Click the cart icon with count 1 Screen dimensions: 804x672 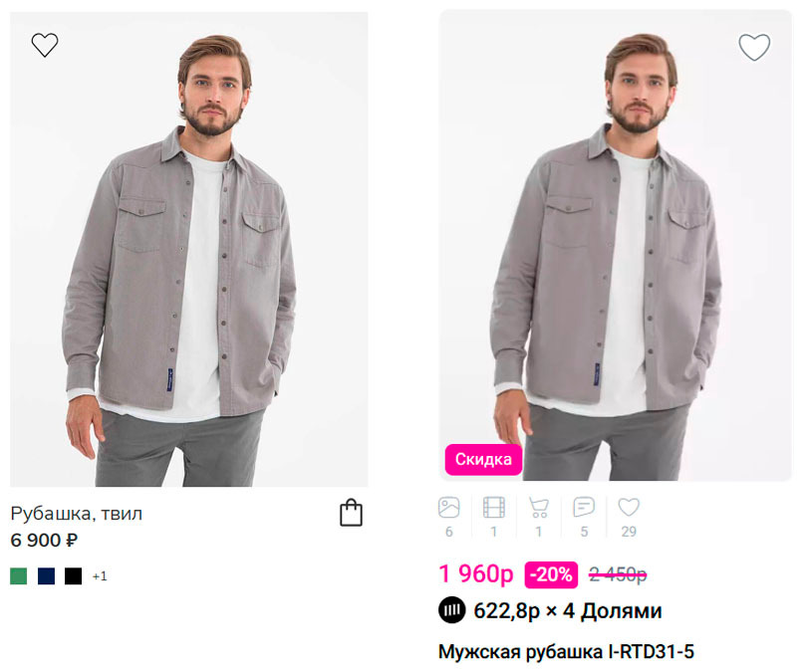tap(539, 508)
